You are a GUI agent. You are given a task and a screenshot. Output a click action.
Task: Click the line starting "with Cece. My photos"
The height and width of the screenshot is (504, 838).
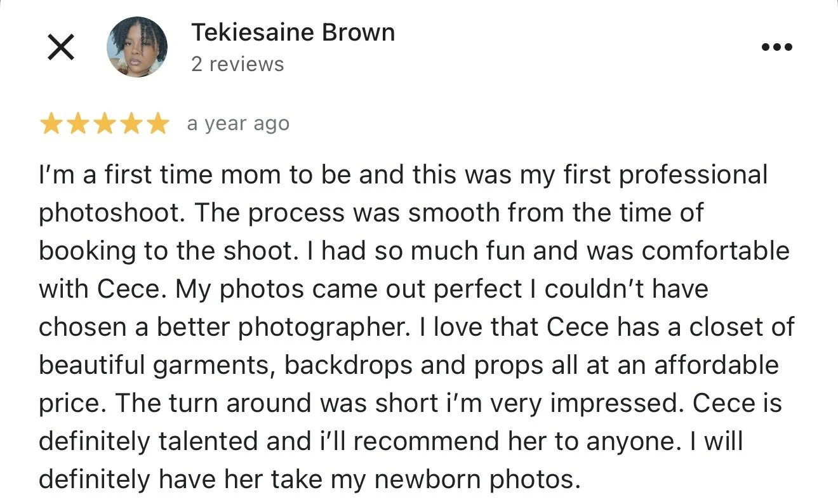[373, 289]
